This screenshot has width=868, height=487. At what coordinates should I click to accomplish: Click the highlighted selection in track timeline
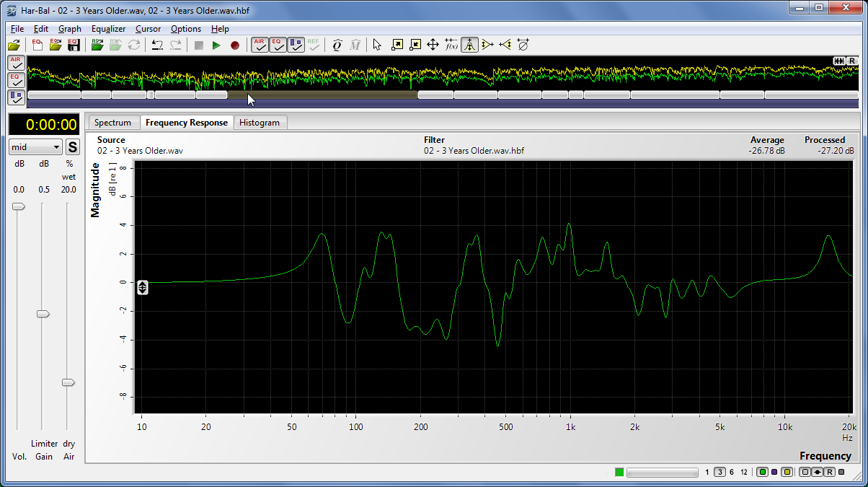[322, 95]
